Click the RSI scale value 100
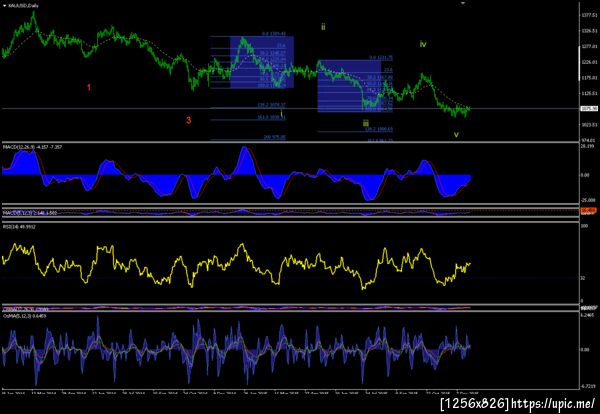Image resolution: width=600 pixels, height=414 pixels. click(584, 226)
